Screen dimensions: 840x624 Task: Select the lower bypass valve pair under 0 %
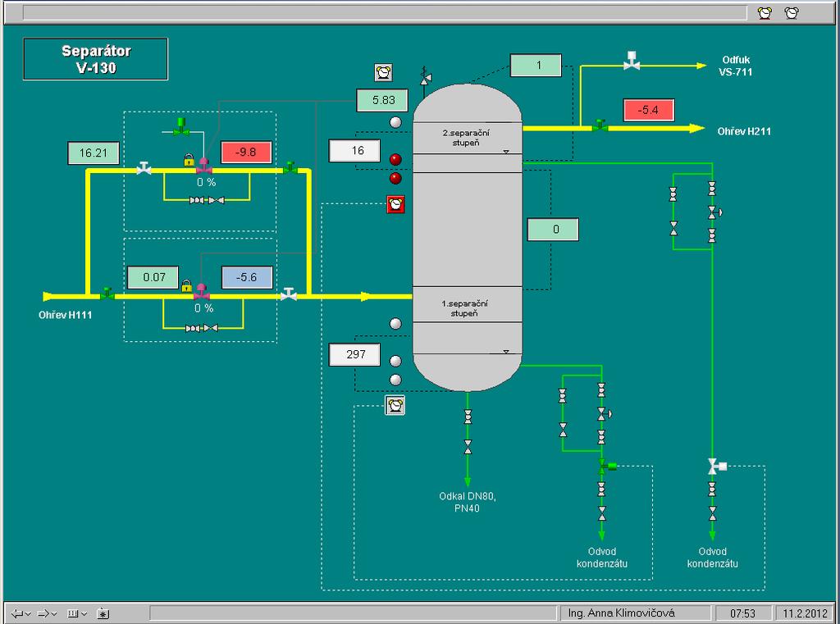tap(202, 328)
